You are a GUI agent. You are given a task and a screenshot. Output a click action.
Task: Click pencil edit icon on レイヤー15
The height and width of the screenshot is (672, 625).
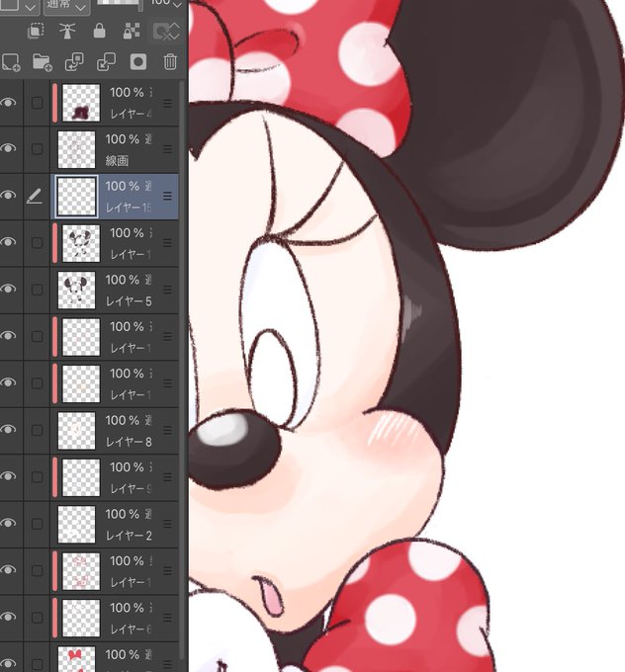pos(35,197)
